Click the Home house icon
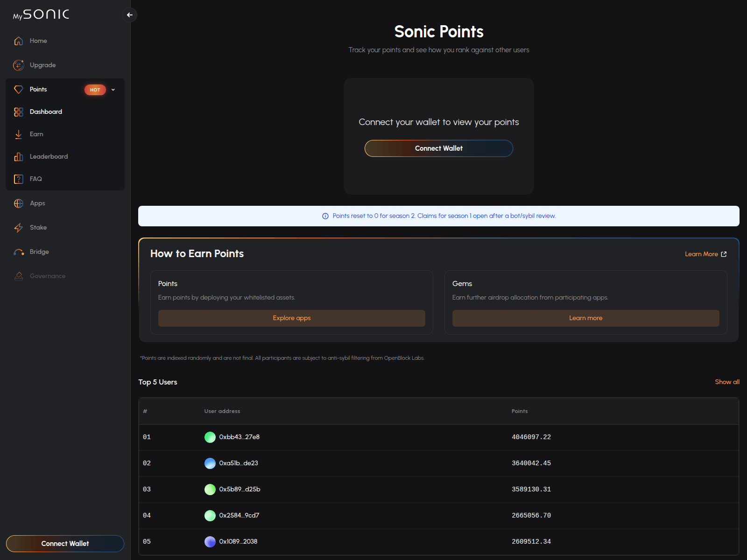This screenshot has width=747, height=560. point(19,41)
